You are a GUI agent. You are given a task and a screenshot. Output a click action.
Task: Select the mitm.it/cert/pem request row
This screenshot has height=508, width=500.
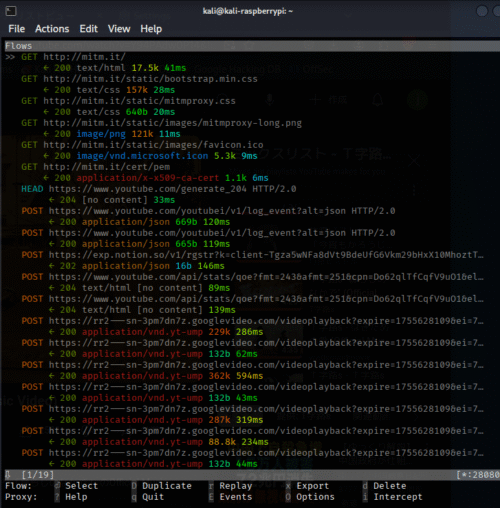pyautogui.click(x=96, y=167)
